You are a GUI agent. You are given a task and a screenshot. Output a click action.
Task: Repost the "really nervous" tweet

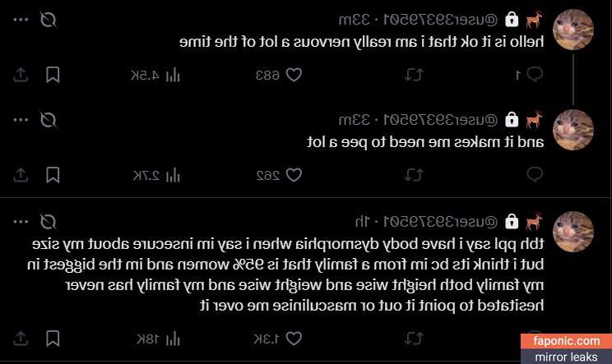[415, 75]
